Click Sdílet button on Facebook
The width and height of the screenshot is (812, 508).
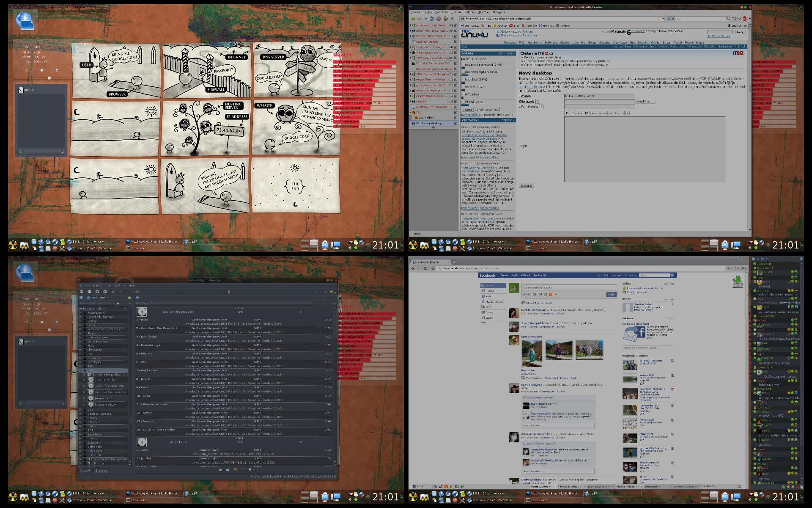point(612,294)
